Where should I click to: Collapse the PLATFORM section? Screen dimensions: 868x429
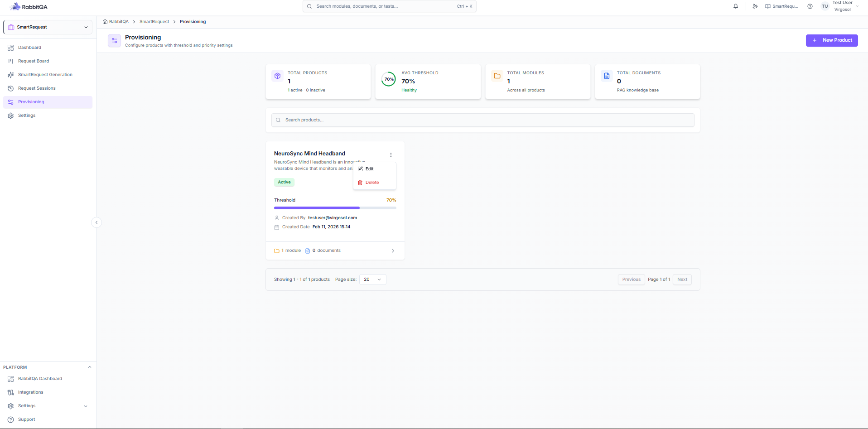(x=90, y=367)
